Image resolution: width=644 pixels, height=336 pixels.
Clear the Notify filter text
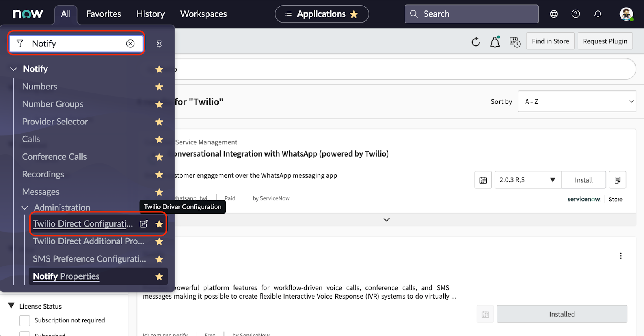[130, 43]
